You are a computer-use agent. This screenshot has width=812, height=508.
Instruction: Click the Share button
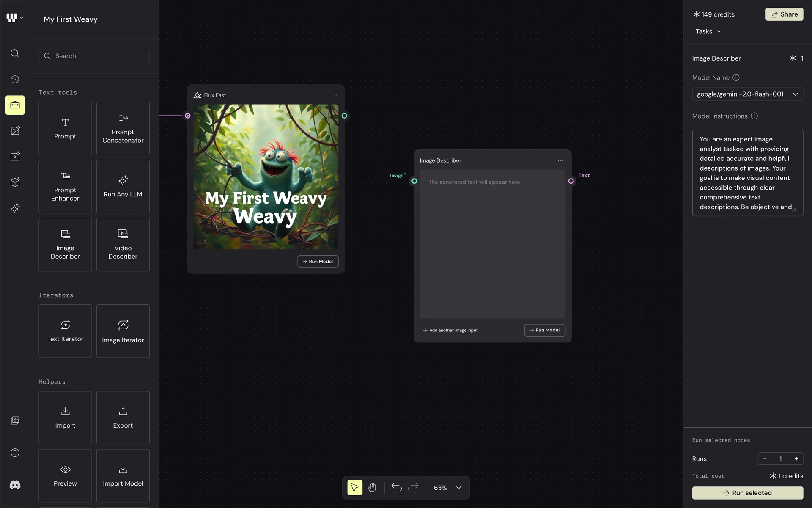point(784,14)
